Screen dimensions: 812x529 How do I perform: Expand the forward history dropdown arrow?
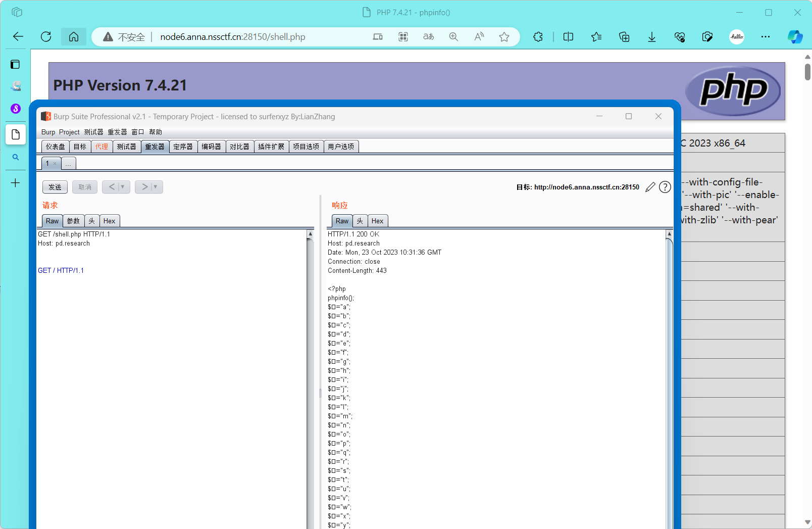pos(156,187)
